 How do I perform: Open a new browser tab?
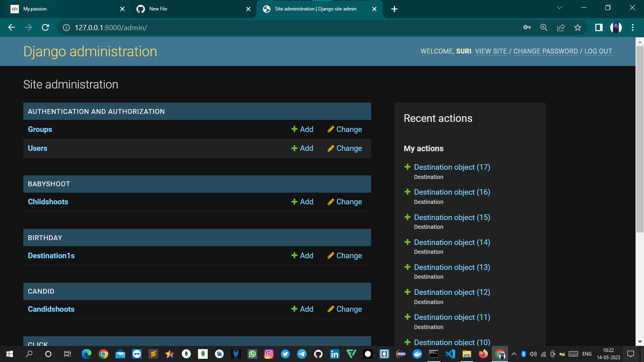(394, 9)
